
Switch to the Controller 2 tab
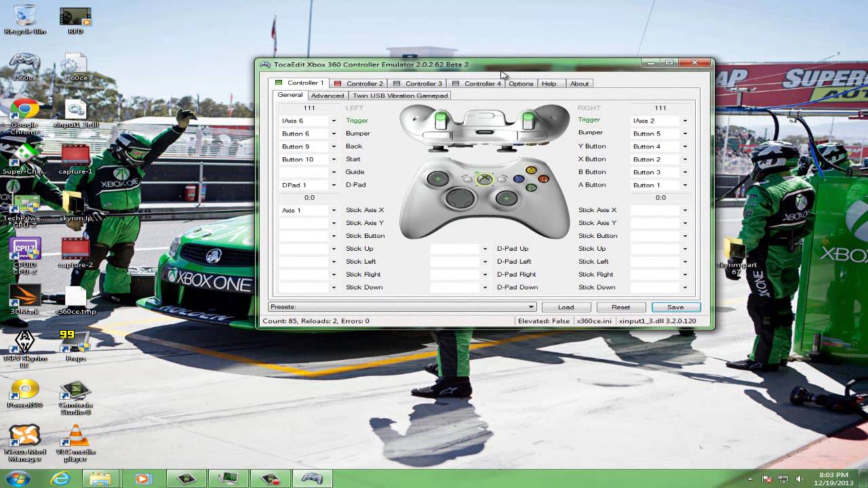click(359, 83)
